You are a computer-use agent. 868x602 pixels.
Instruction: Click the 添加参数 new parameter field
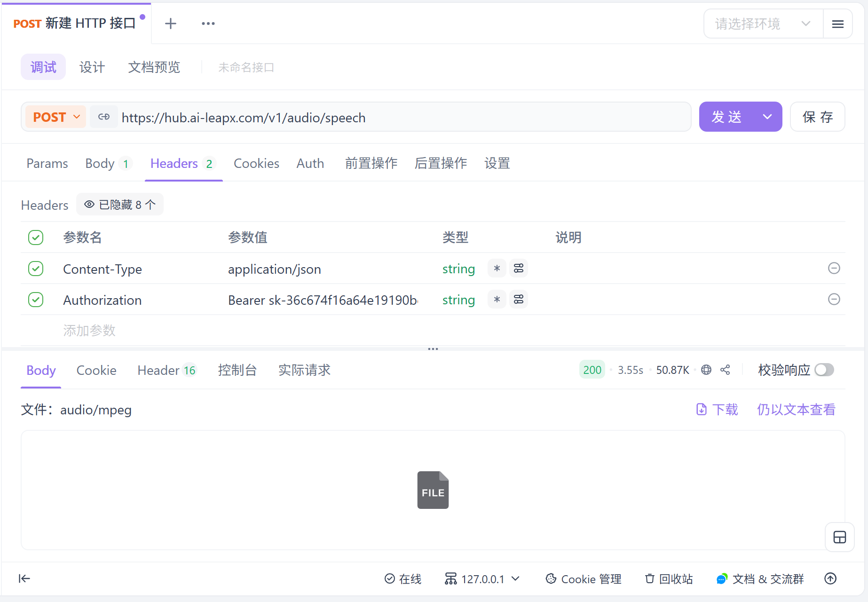coord(89,331)
